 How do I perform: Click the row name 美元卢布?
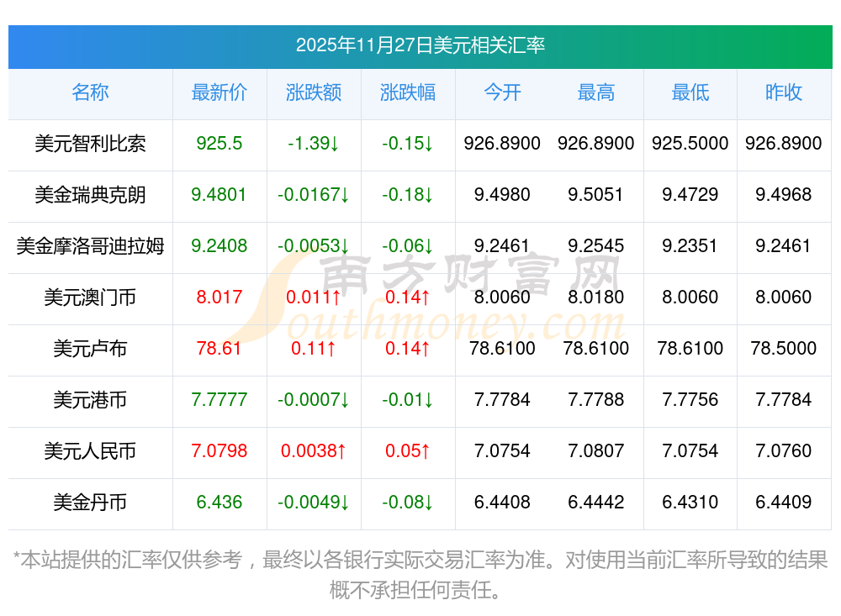coord(90,349)
